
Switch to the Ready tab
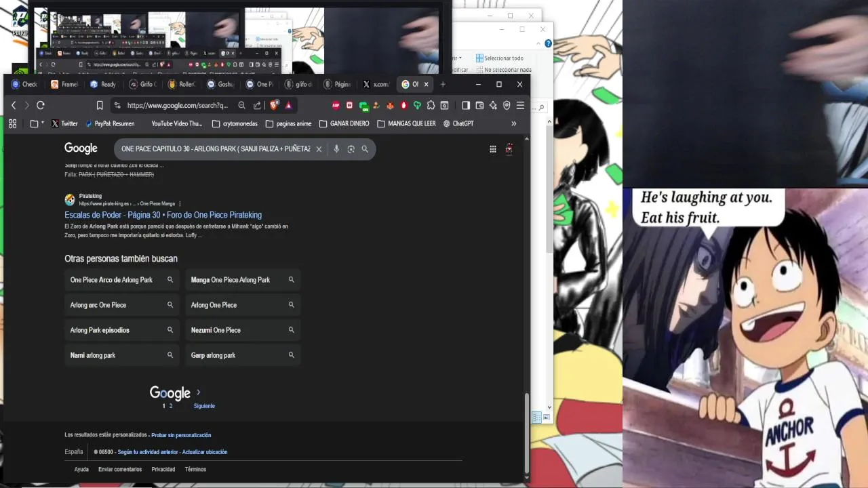[103, 84]
